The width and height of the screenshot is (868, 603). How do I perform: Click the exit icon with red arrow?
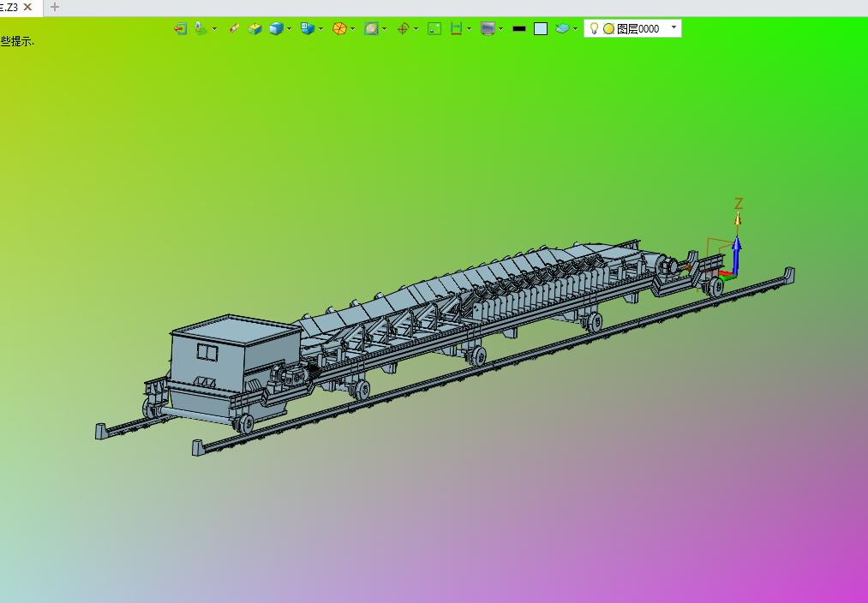click(x=180, y=28)
